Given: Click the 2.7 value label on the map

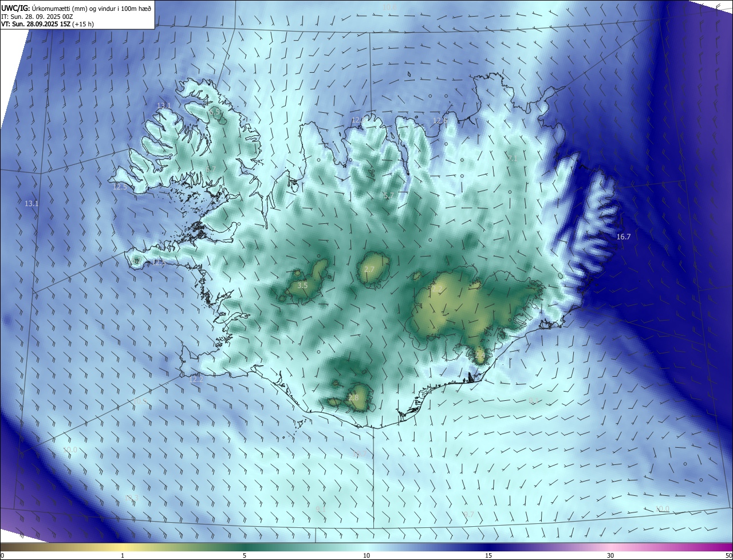Looking at the screenshot, I should pos(369,269).
